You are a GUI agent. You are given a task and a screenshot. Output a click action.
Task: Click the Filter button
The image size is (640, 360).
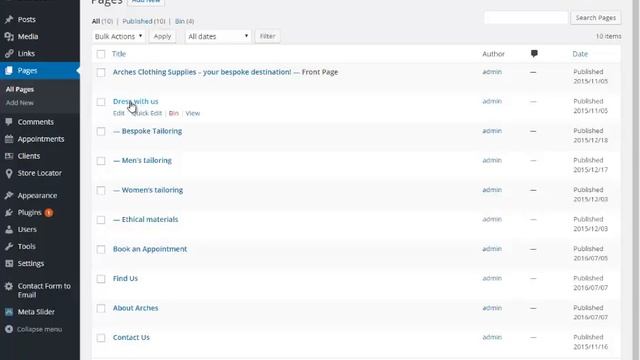pos(267,36)
